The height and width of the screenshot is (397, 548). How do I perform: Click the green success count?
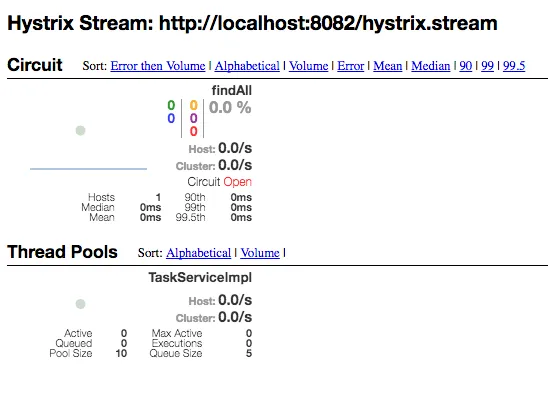171,105
